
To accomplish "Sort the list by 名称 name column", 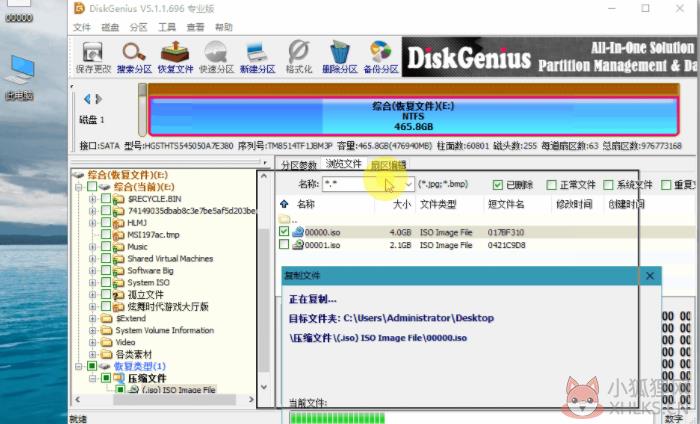I will [306, 204].
